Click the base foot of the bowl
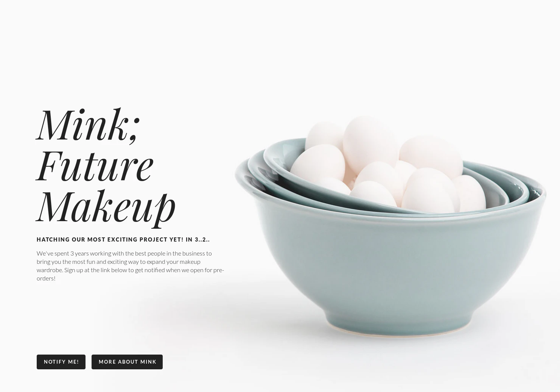Screen dimensions: 560x392 pos(400,325)
